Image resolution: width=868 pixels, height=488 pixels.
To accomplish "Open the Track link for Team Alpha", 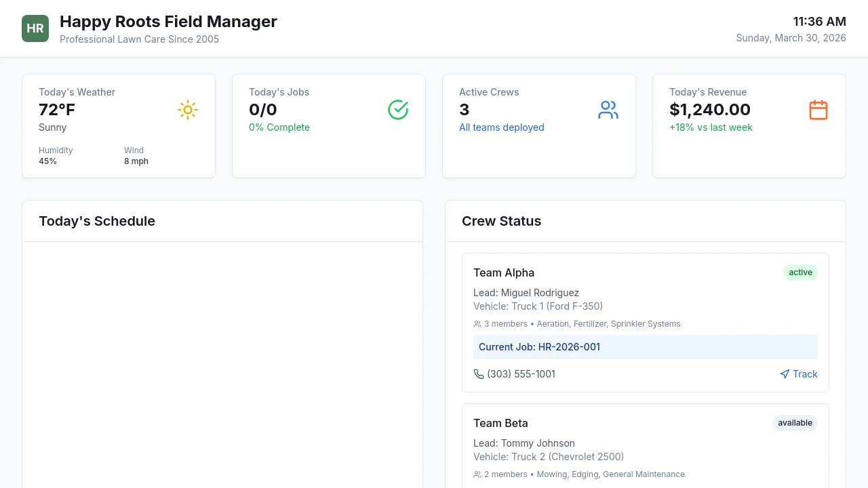I will click(805, 374).
